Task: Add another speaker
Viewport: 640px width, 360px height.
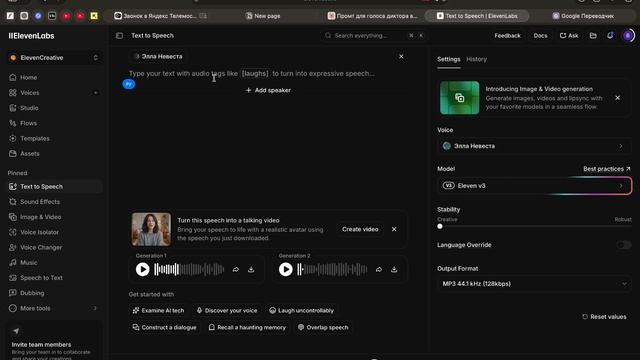Action: point(268,90)
